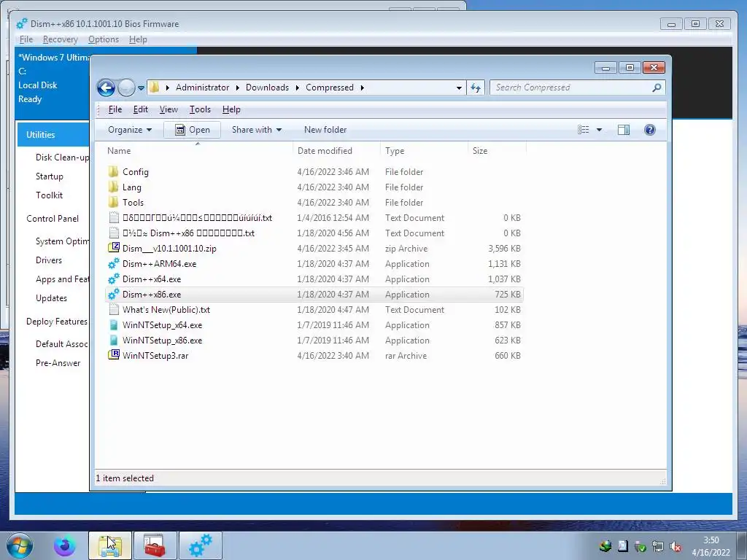Toggle the preview pane icon
The image size is (747, 560).
tap(623, 130)
